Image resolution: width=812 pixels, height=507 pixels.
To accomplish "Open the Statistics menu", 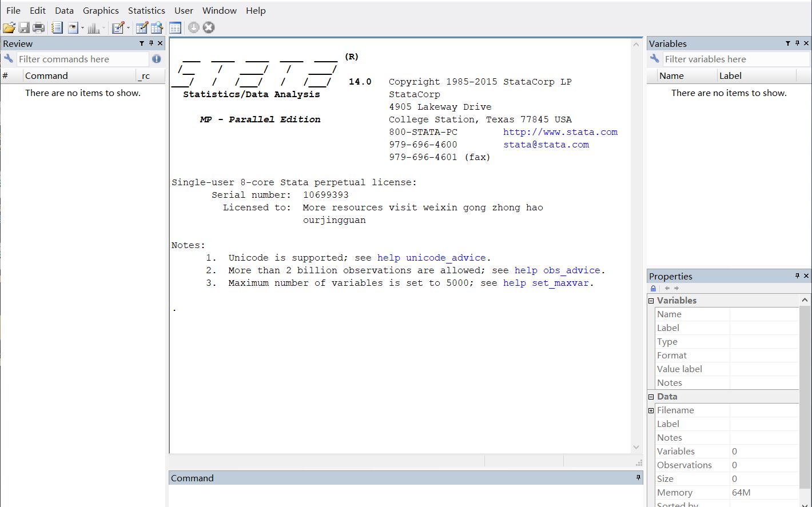I will [x=146, y=10].
